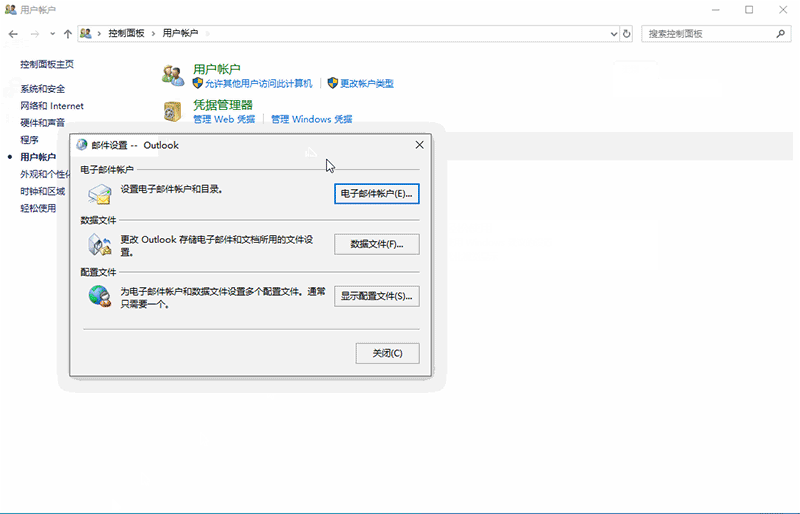Open 电子邮件帐户(E)... button
Viewport: 800px width, 514px height.
(376, 193)
